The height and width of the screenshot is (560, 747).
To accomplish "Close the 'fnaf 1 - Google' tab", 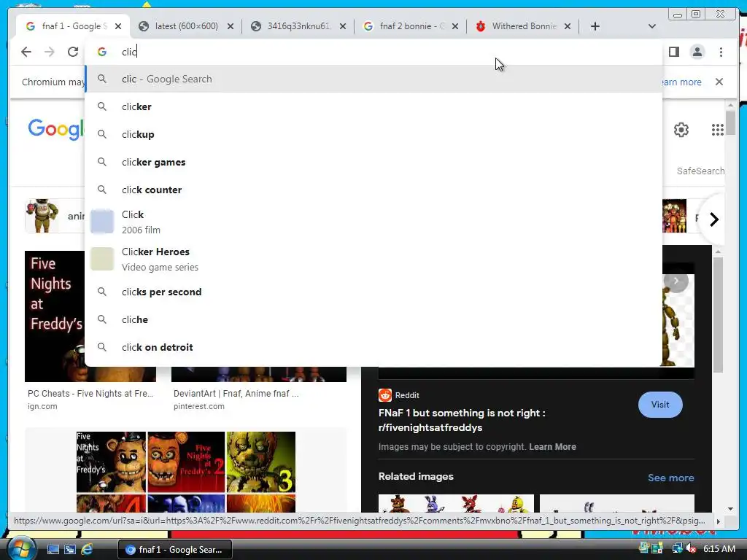I will (x=118, y=26).
